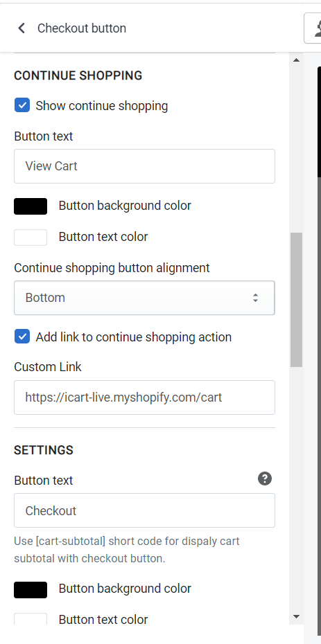Pick Continue Shopping button text color swatch

(31, 238)
